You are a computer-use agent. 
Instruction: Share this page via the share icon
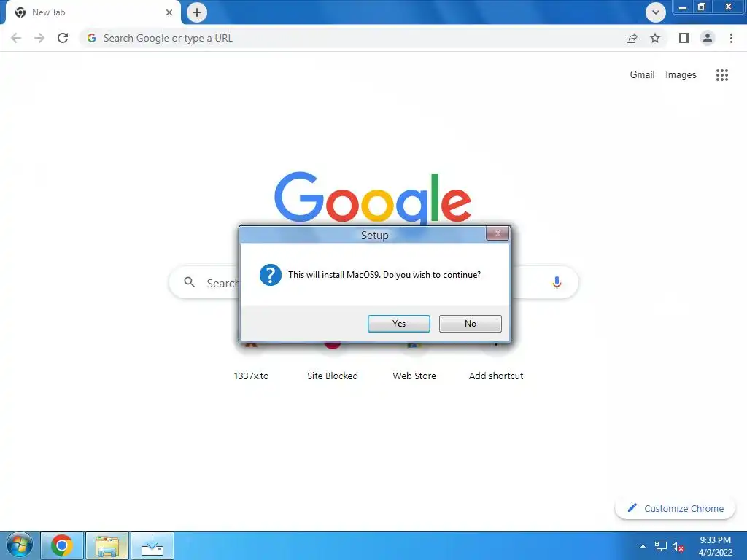pos(632,38)
